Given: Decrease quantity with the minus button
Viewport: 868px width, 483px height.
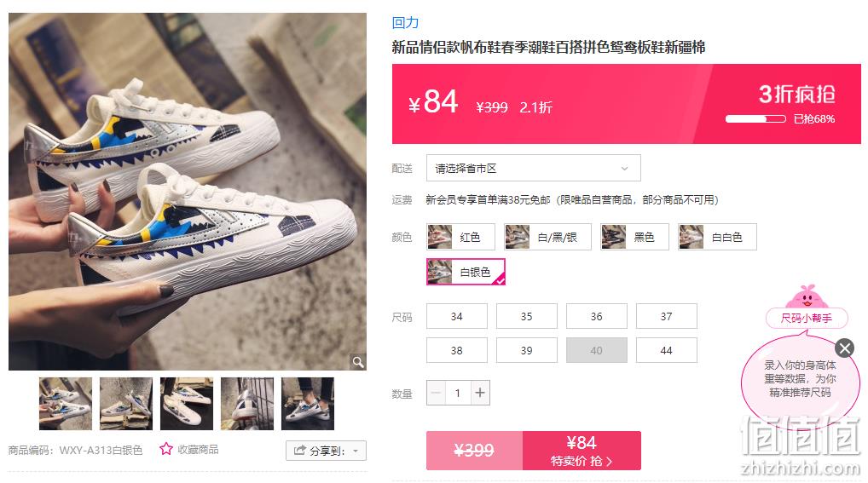Looking at the screenshot, I should click(x=436, y=393).
